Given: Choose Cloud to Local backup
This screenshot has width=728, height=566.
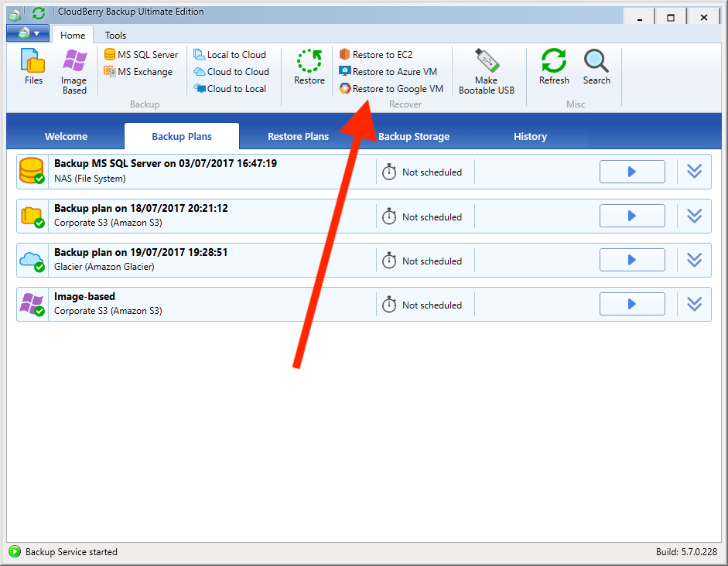Looking at the screenshot, I should [x=230, y=89].
